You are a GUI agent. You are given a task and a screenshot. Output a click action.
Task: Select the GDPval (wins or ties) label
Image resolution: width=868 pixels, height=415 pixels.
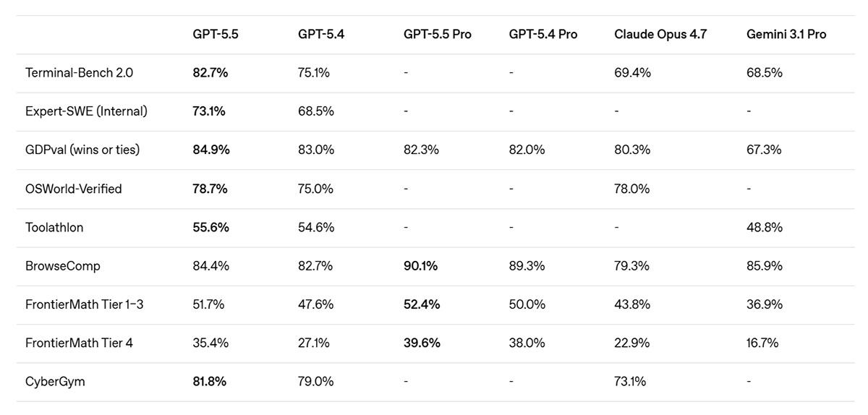point(82,150)
